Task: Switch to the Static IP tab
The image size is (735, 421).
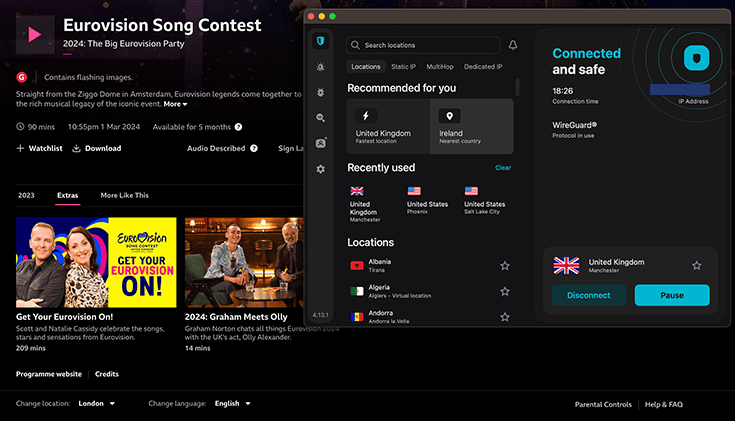Action: coord(403,67)
